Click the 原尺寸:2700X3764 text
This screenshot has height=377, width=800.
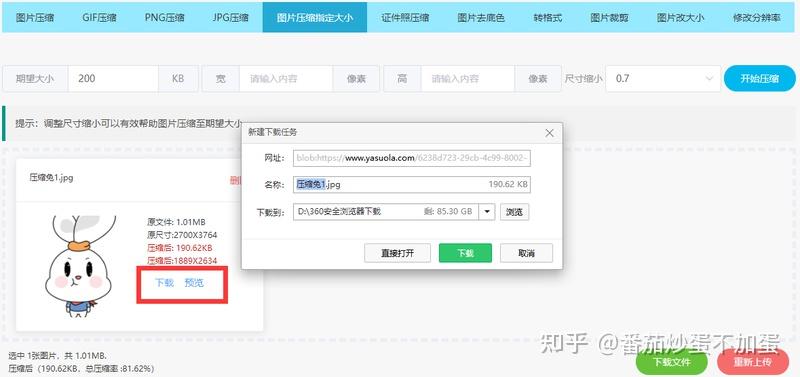tap(182, 235)
